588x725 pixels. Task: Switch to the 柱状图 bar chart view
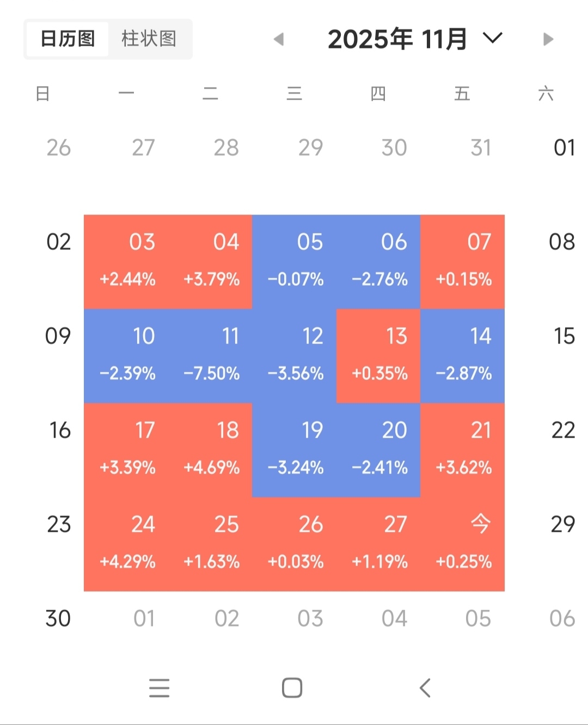pos(149,39)
